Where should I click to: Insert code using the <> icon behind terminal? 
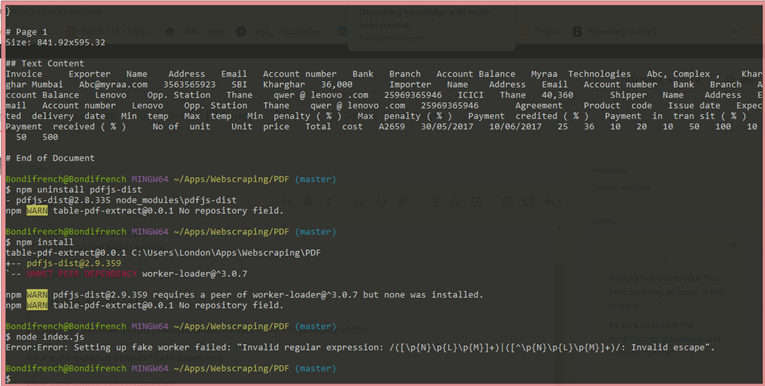pyautogui.click(x=382, y=202)
